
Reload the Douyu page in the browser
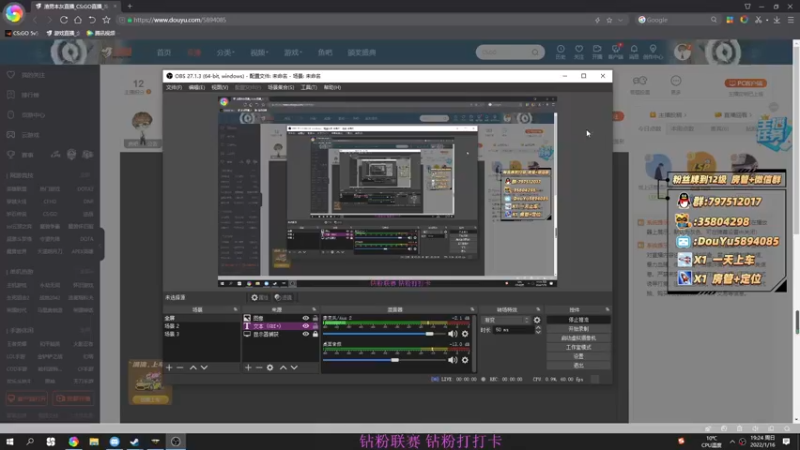[64, 20]
